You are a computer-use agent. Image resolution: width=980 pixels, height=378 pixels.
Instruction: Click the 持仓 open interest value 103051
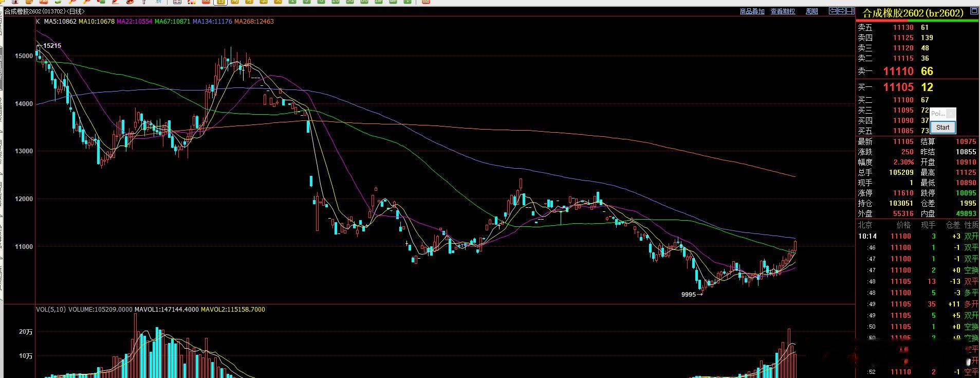[901, 204]
